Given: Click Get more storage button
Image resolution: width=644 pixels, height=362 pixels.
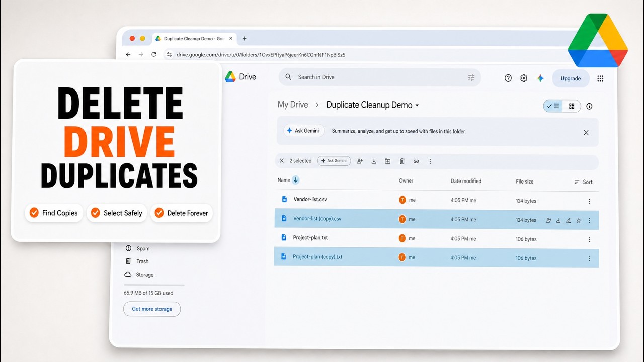Looking at the screenshot, I should [x=152, y=309].
